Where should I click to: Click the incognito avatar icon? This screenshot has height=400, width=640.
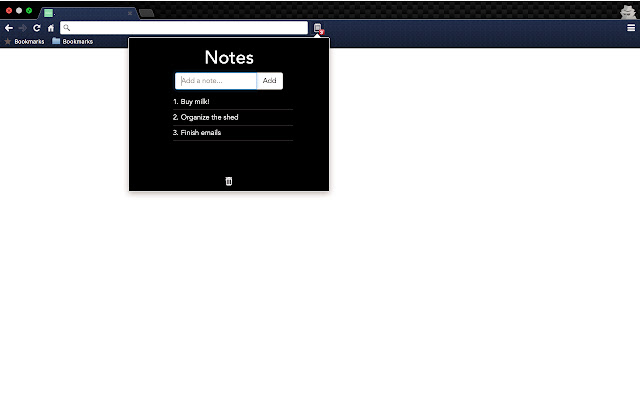click(x=628, y=11)
